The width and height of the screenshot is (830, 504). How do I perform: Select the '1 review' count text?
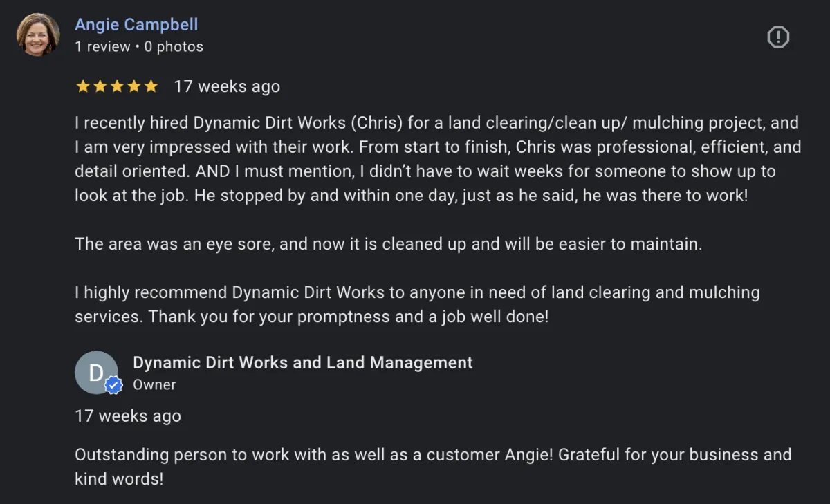[x=102, y=47]
